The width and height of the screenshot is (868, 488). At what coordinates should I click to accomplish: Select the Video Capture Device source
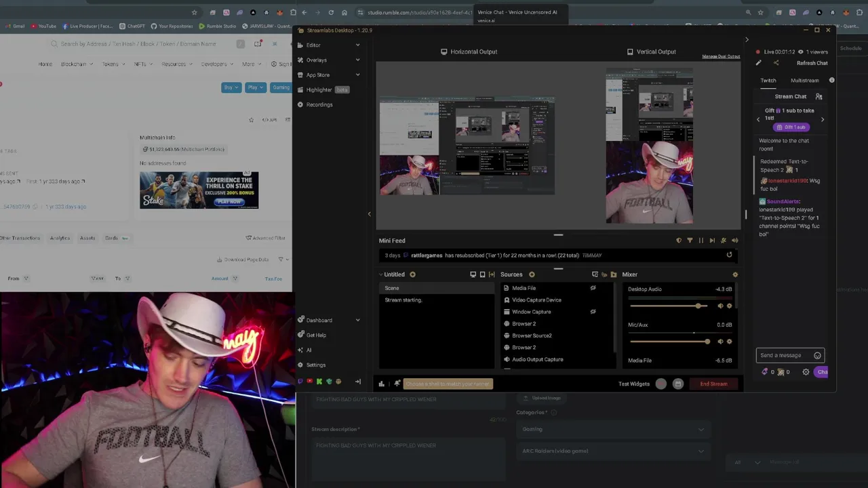pos(536,300)
